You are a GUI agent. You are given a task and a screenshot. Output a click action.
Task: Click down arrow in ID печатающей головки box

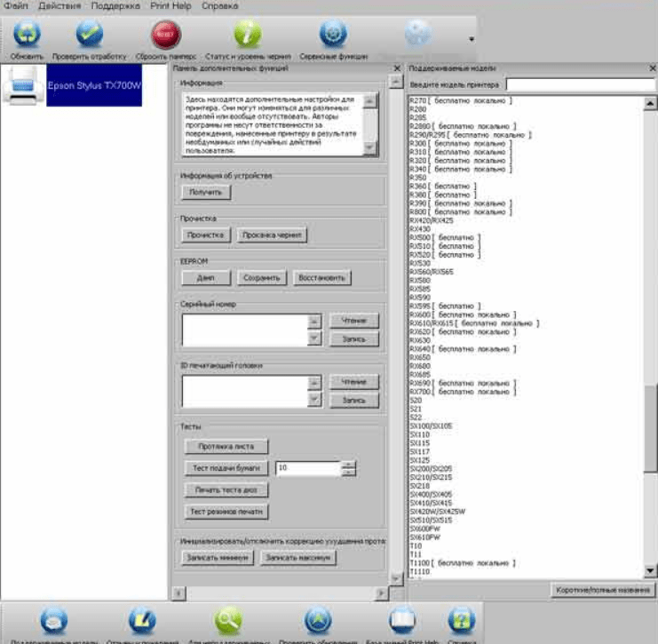[314, 399]
